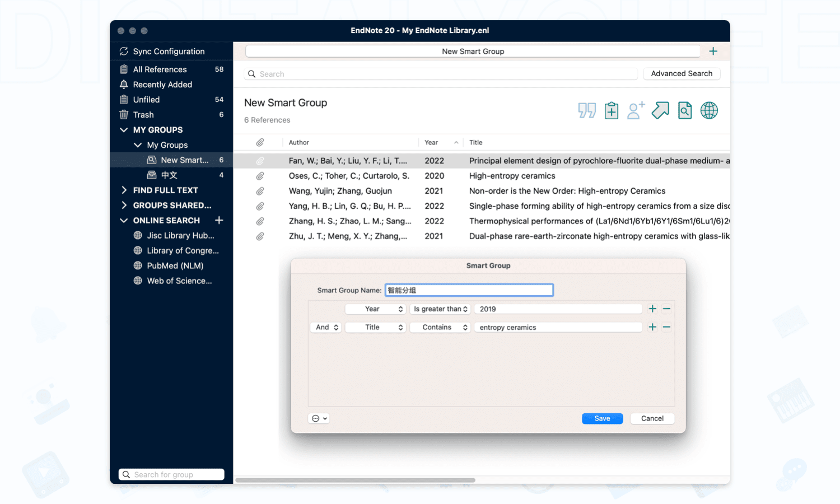Click the find full text icon
The image size is (840, 504).
pos(685,110)
